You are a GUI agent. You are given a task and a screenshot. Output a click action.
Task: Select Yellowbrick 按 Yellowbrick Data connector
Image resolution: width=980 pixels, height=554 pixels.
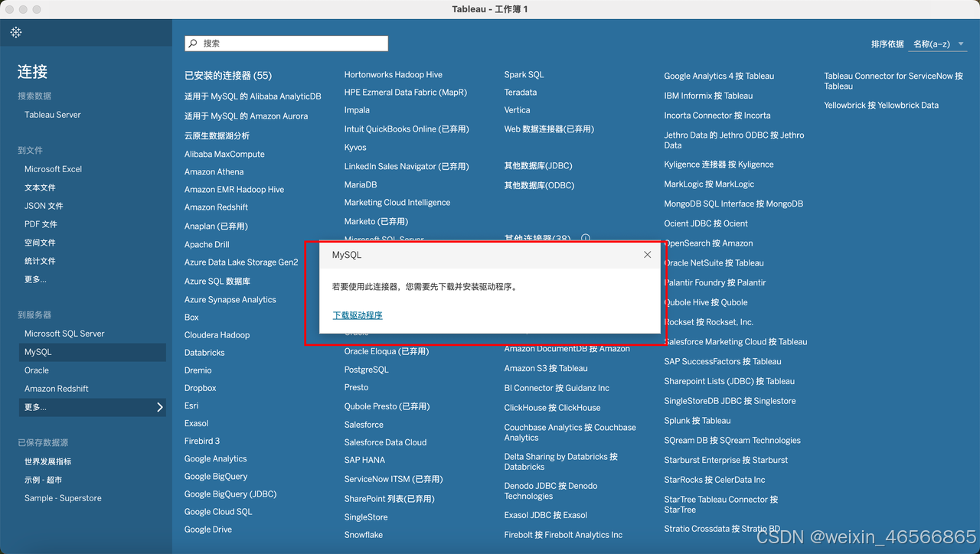tap(881, 106)
